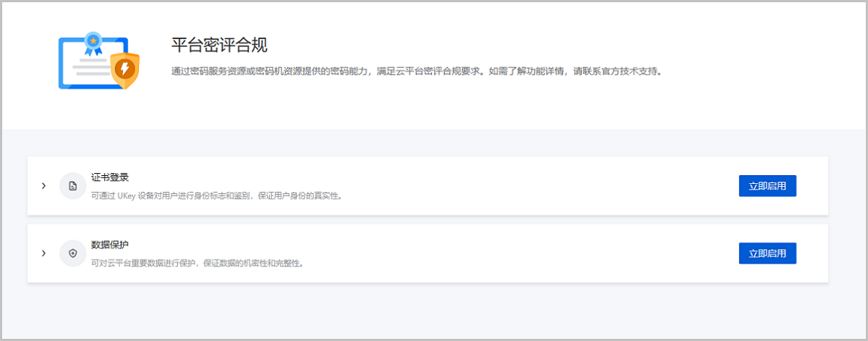Select the 数据保护 title text
Screen dimensions: 868x341
(x=110, y=245)
